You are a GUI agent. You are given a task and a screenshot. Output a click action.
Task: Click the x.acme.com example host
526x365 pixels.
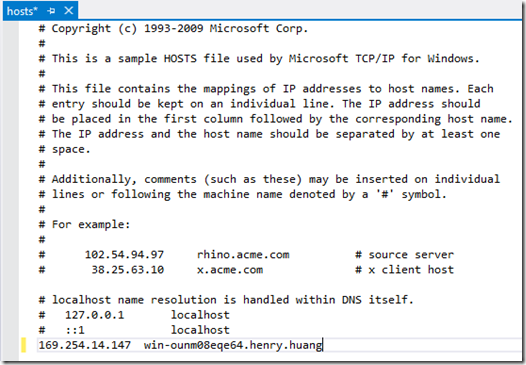pyautogui.click(x=230, y=270)
